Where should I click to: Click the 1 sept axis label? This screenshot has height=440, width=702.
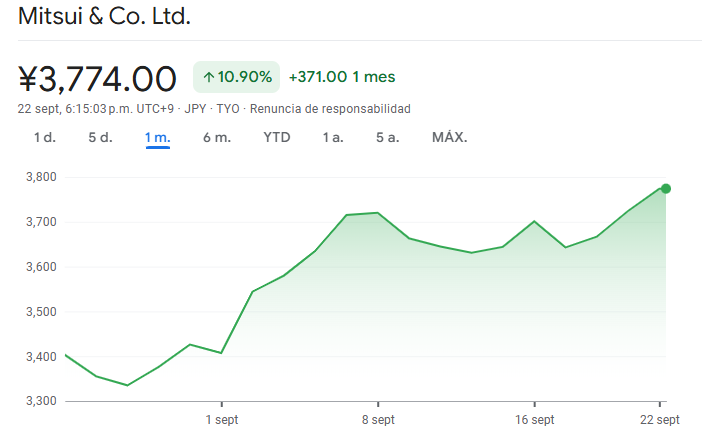click(222, 420)
